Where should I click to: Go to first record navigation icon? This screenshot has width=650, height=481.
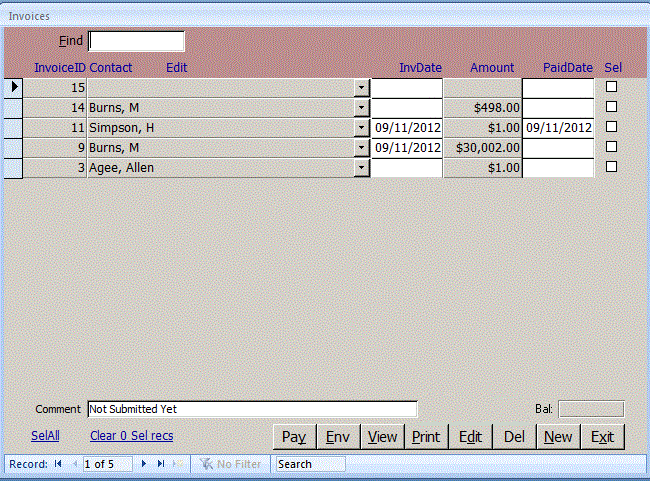tap(58, 464)
